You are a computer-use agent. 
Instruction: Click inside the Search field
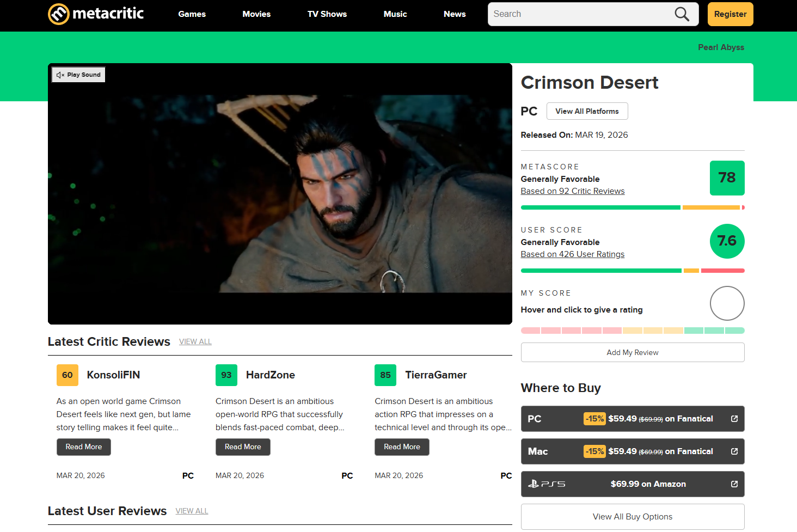point(577,14)
